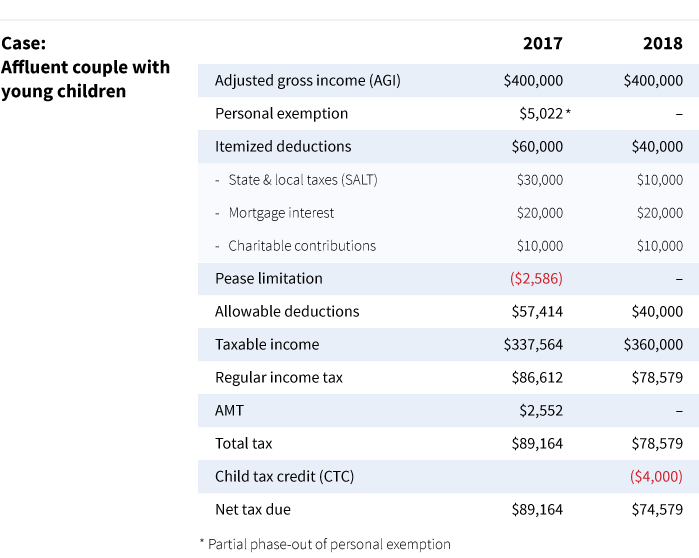Click the 'Affluent couple with young children' case title
Viewport: 699px width, 558px height.
85,79
